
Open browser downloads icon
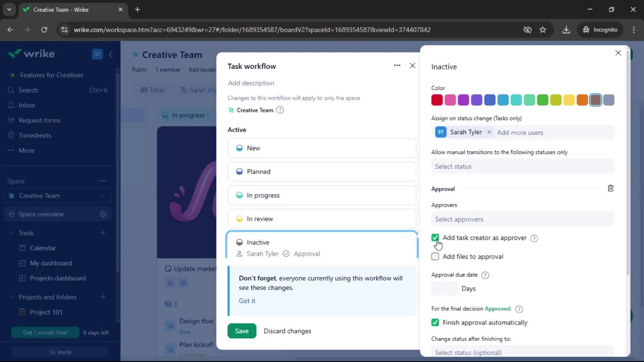566,30
